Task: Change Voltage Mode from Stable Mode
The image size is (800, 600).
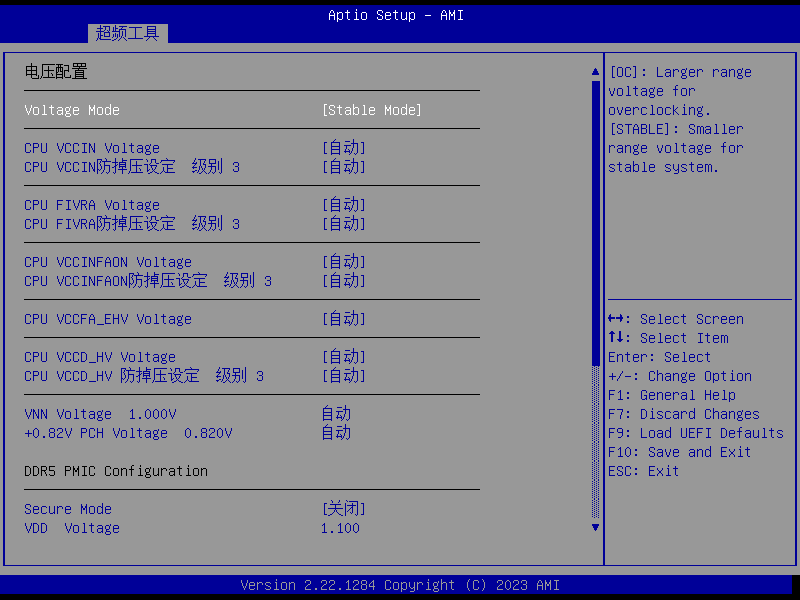Action: [371, 110]
